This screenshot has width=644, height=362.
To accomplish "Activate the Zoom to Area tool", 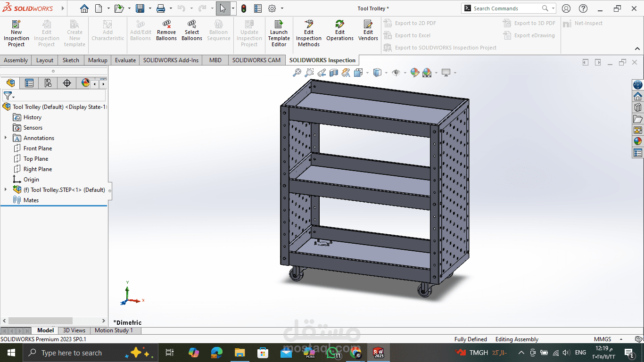I will [x=309, y=72].
